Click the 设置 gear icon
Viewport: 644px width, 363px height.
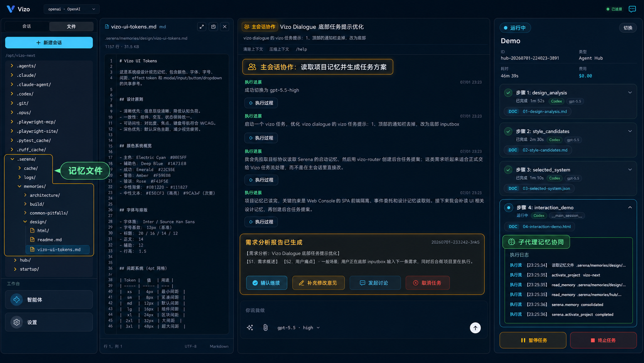pos(17,322)
